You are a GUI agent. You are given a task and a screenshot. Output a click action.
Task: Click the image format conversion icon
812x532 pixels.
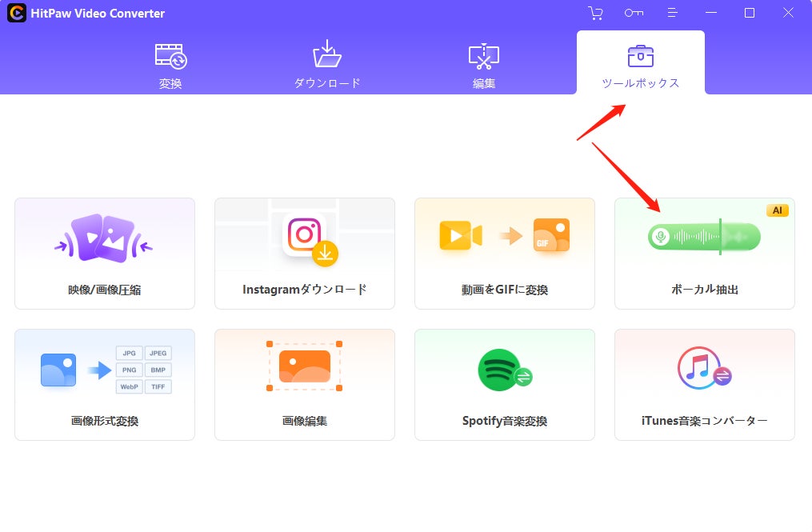[106, 370]
